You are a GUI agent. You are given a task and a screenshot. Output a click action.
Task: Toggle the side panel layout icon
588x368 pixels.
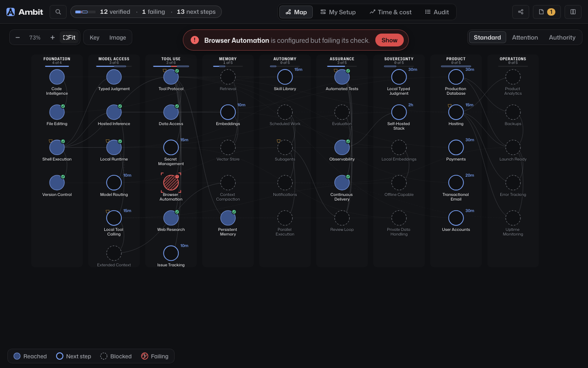[x=573, y=12]
